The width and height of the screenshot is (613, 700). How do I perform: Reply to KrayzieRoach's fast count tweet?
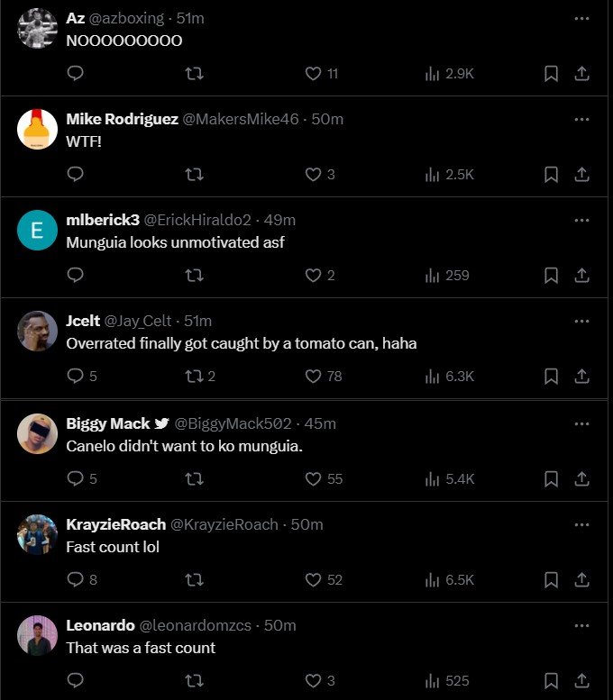(76, 579)
